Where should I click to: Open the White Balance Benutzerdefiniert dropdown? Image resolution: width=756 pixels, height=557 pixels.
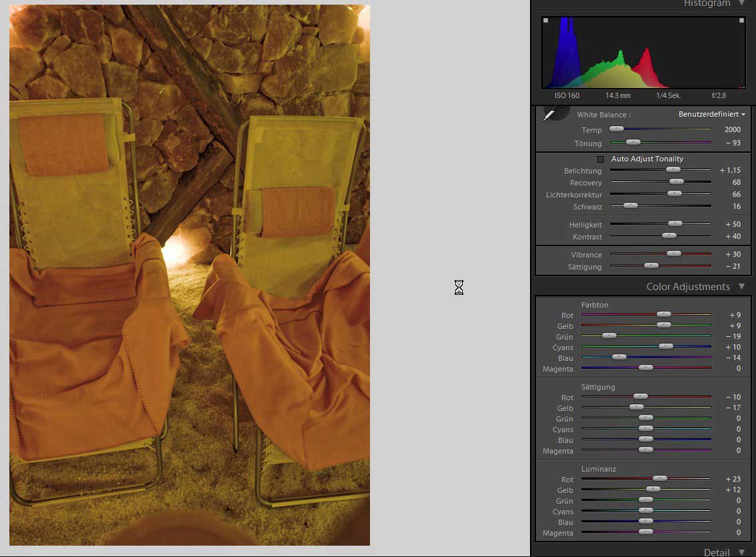[x=711, y=114]
